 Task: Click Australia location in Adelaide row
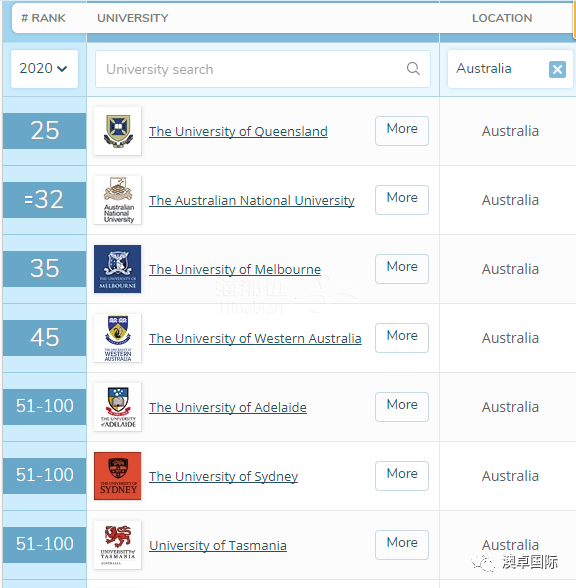click(x=510, y=407)
